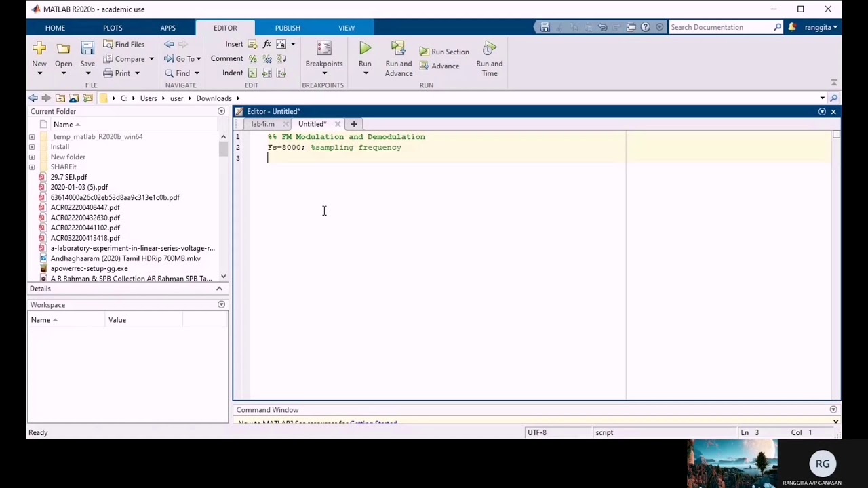
Task: Open the Command Window actions menu
Action: point(833,410)
